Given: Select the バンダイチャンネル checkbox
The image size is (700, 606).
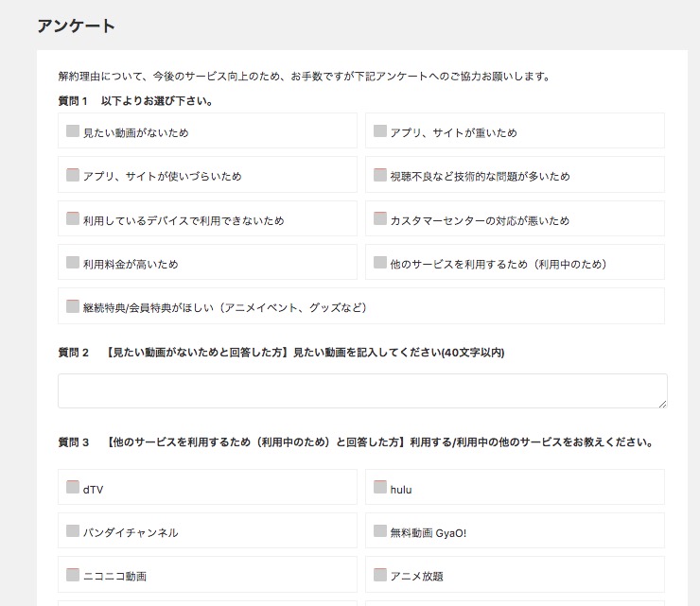Looking at the screenshot, I should (x=73, y=530).
